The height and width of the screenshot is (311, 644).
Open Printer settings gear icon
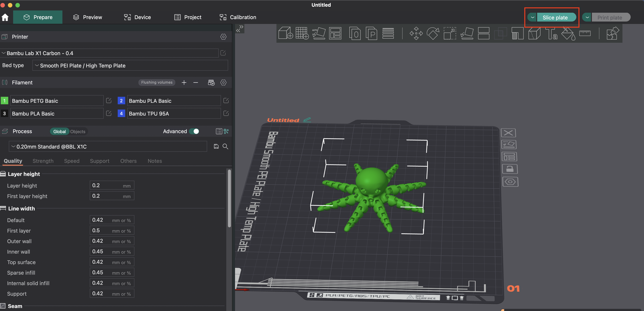tap(223, 37)
